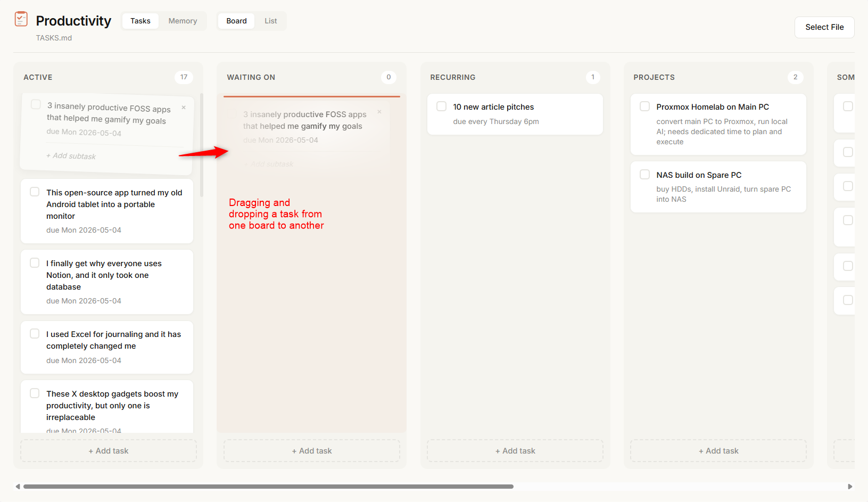Click the Select File button

(824, 27)
